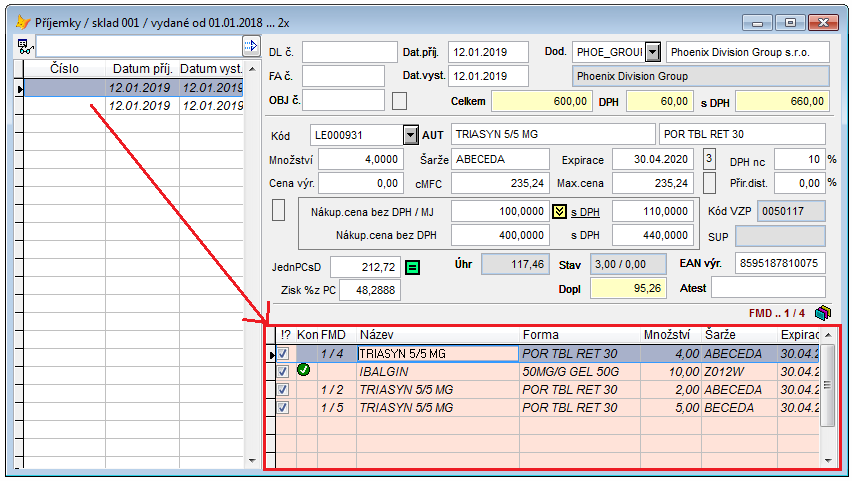Click the blue arrow button beside search box
The width and height of the screenshot is (852, 481).
point(251,45)
